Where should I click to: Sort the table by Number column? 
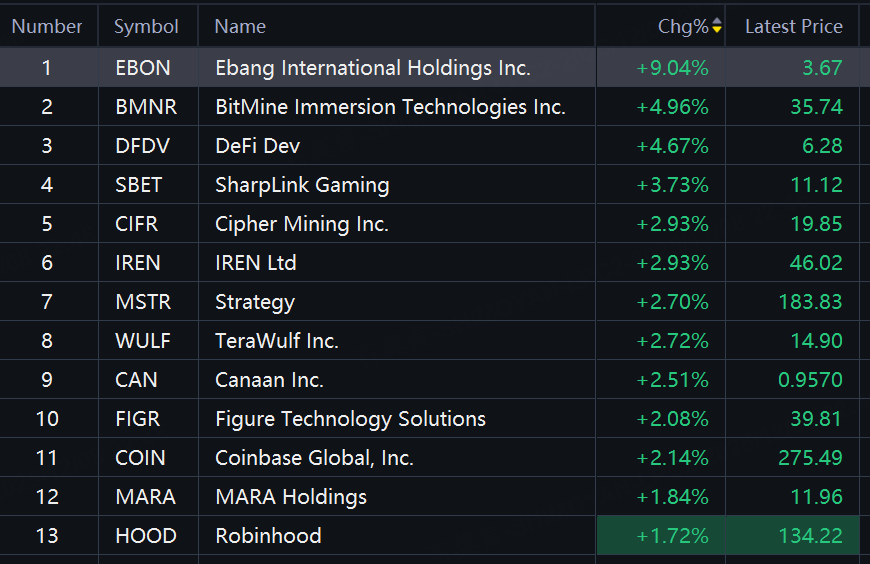coord(47,27)
